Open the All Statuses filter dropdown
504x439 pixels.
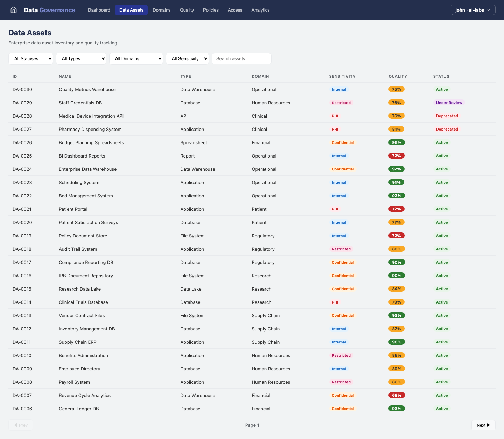31,58
